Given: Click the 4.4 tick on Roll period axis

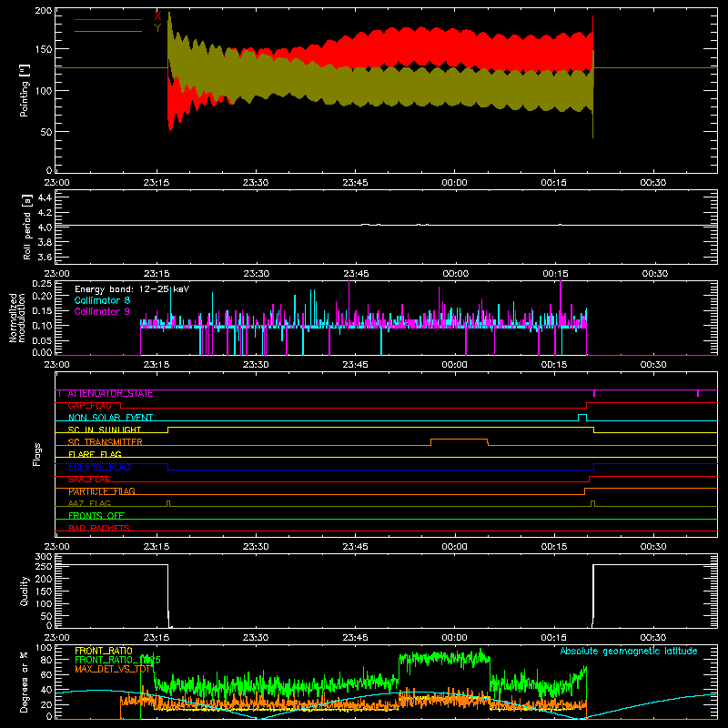Looking at the screenshot, I should [x=45, y=197].
